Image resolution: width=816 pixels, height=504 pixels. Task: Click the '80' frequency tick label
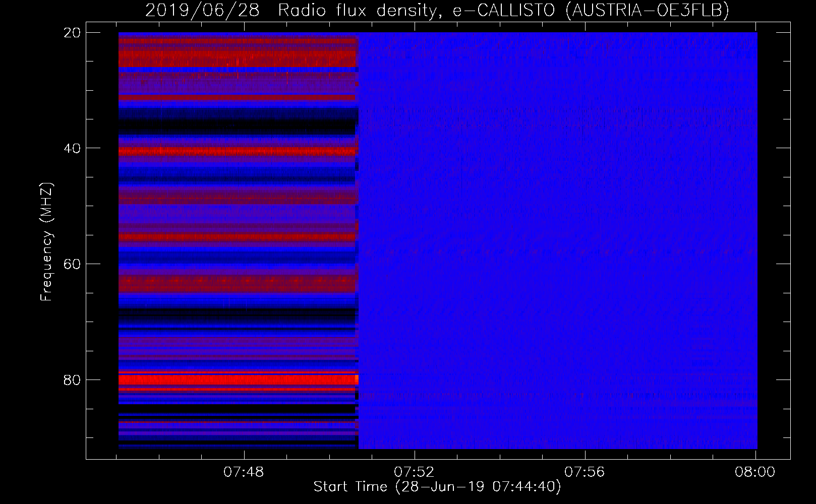(72, 380)
